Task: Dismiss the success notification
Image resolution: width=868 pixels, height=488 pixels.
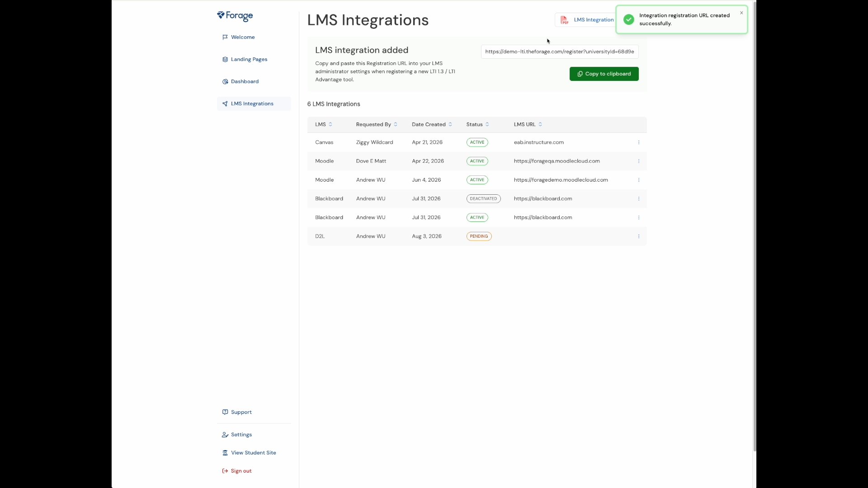Action: click(x=741, y=13)
